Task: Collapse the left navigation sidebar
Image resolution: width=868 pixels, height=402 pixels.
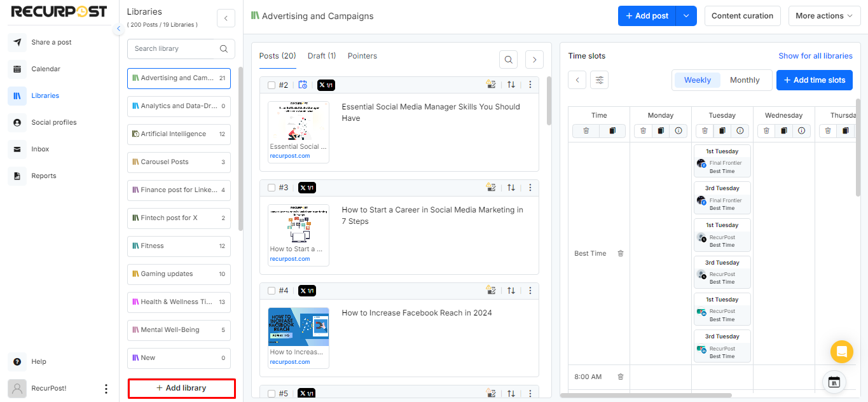Action: point(118,29)
